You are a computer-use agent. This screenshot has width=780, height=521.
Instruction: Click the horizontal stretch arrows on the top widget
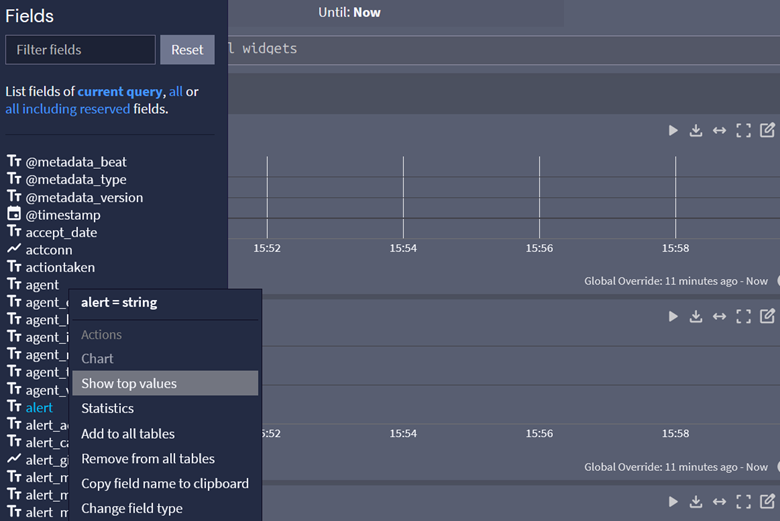tap(719, 131)
